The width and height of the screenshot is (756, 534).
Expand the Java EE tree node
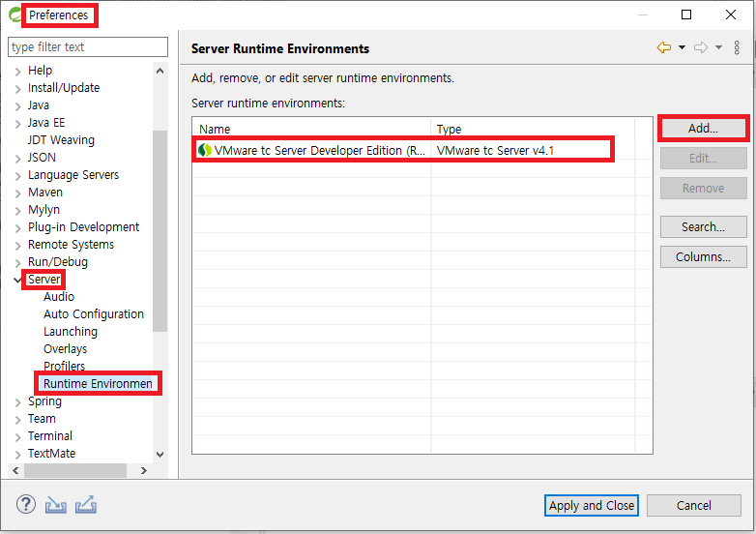(17, 124)
